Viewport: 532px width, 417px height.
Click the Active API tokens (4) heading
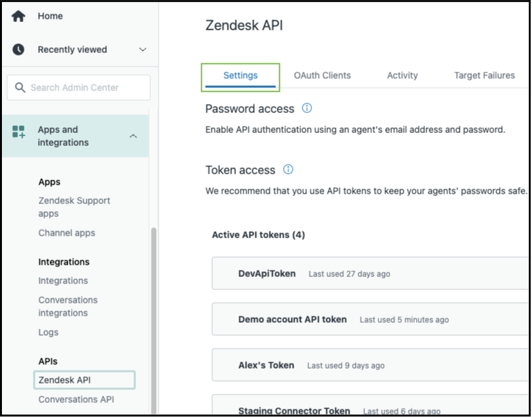[259, 235]
